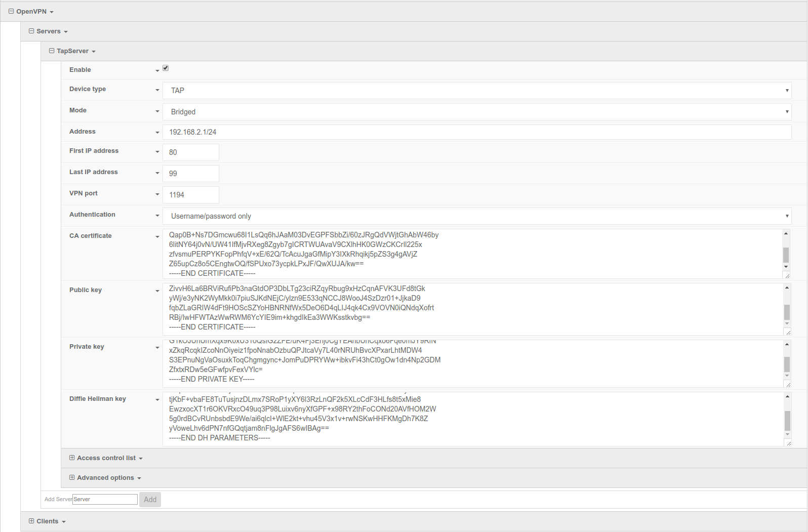Image resolution: width=808 pixels, height=532 pixels.
Task: Click resize handle of Diffie Hellman key textarea
Action: click(x=788, y=443)
